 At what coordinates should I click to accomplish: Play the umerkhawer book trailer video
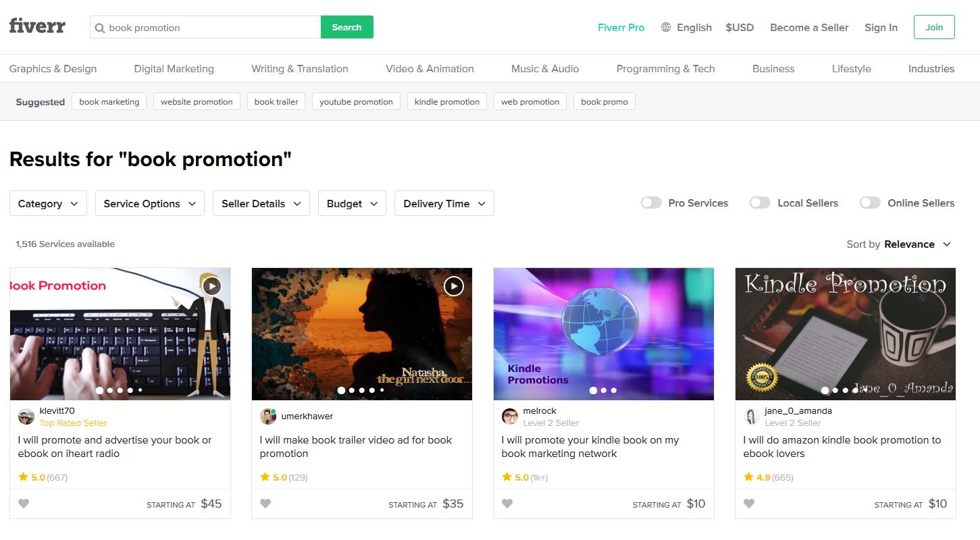454,286
